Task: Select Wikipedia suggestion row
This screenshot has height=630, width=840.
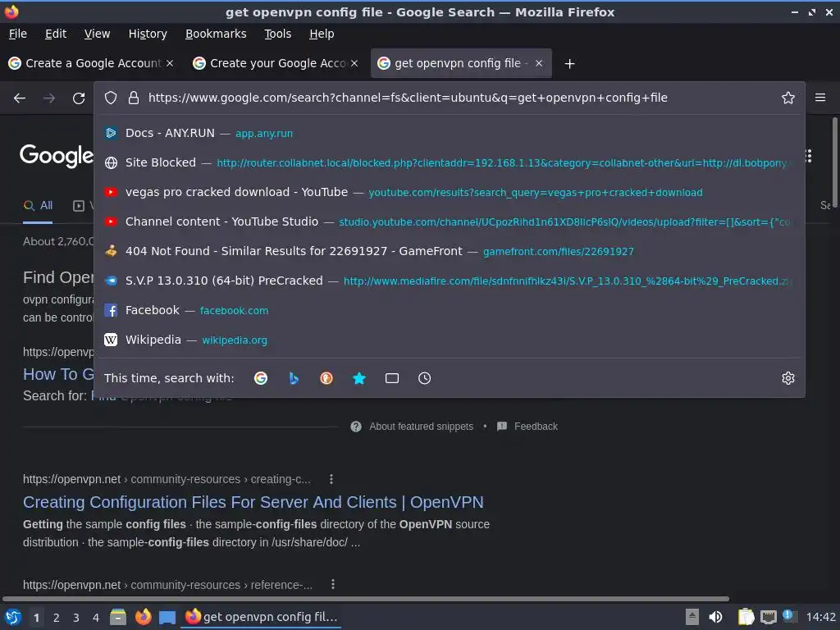Action: pyautogui.click(x=449, y=340)
